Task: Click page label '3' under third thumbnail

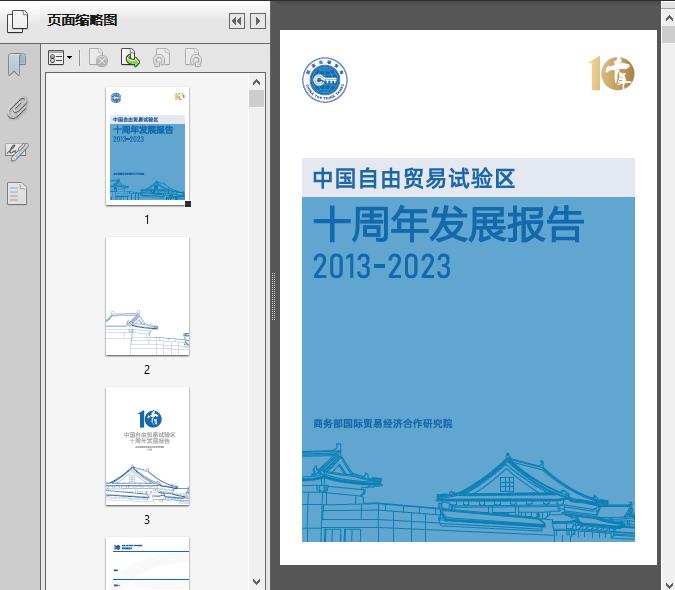Action: [147, 519]
